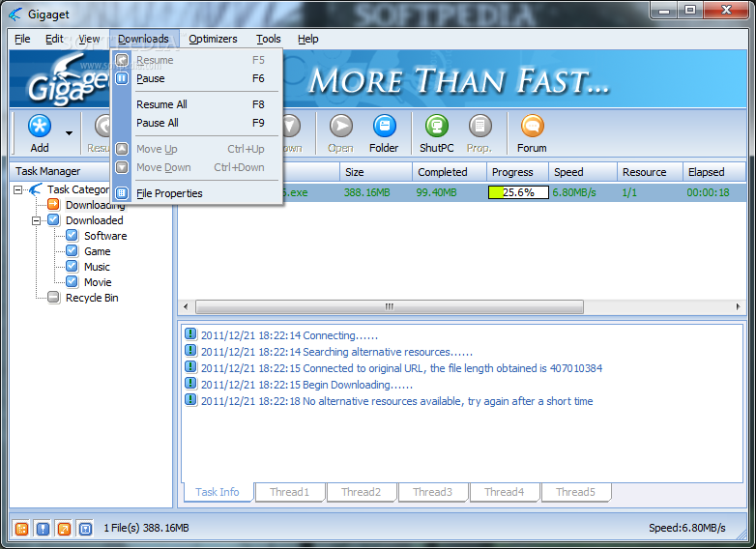Sort by Elapsed column header
The image size is (756, 549).
(714, 172)
